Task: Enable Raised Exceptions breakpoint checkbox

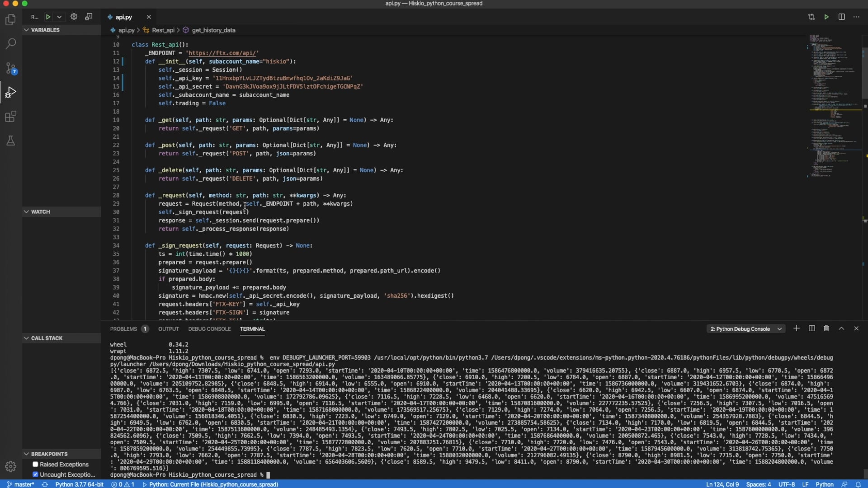Action: [35, 464]
